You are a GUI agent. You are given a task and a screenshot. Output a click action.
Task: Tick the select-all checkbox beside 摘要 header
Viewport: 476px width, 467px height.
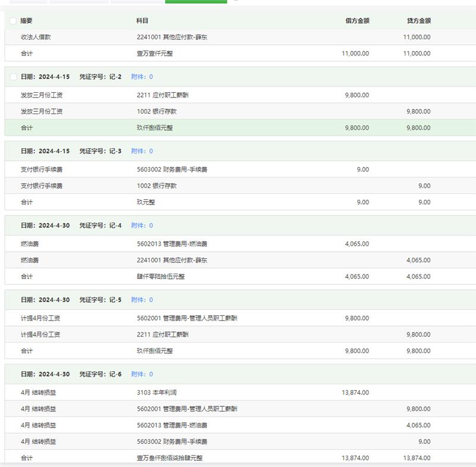point(13,21)
